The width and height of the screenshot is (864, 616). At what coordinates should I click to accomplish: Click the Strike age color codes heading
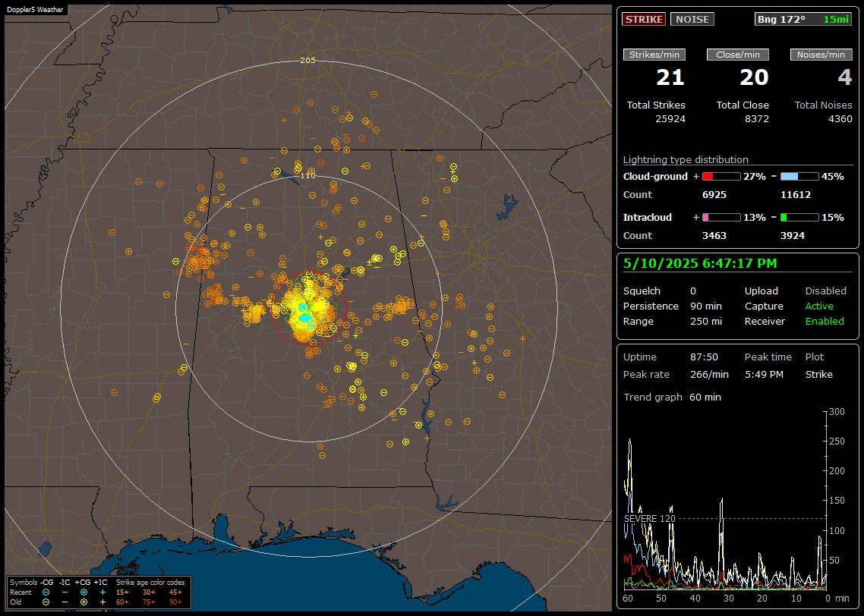click(150, 583)
